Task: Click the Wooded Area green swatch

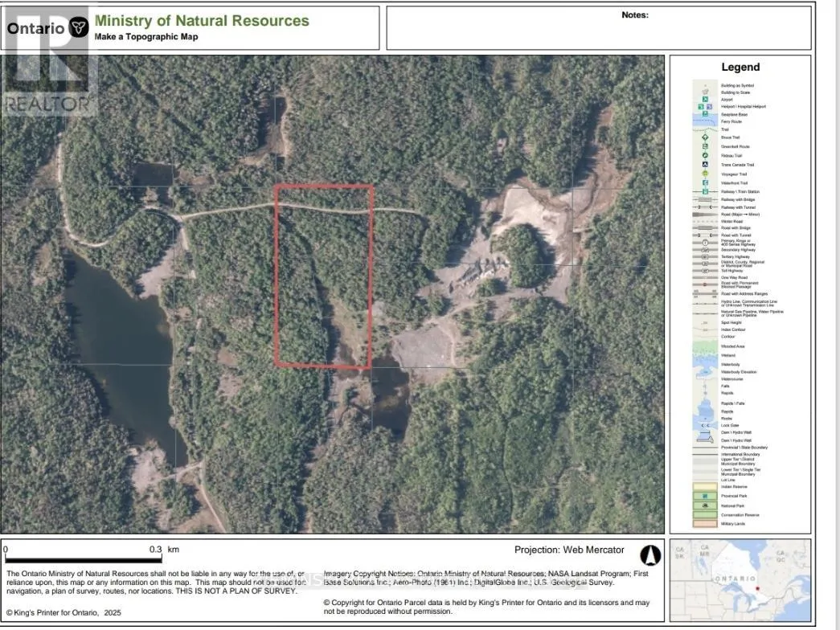Action: (705, 346)
